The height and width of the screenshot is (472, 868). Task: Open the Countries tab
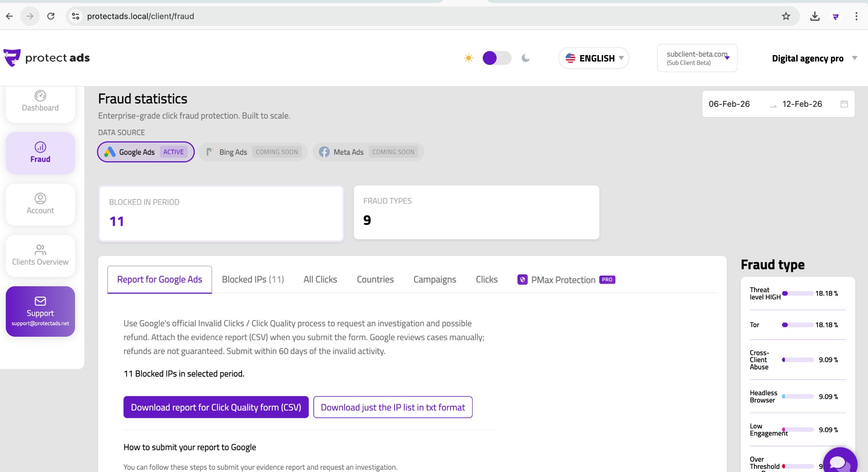375,279
